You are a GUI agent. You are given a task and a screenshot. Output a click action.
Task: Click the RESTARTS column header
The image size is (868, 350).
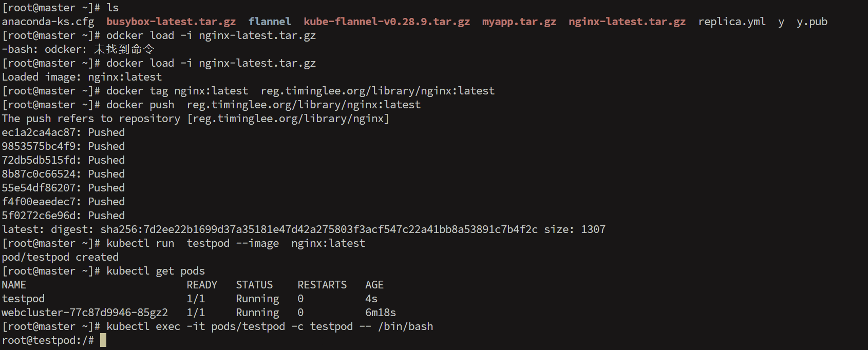[322, 285]
